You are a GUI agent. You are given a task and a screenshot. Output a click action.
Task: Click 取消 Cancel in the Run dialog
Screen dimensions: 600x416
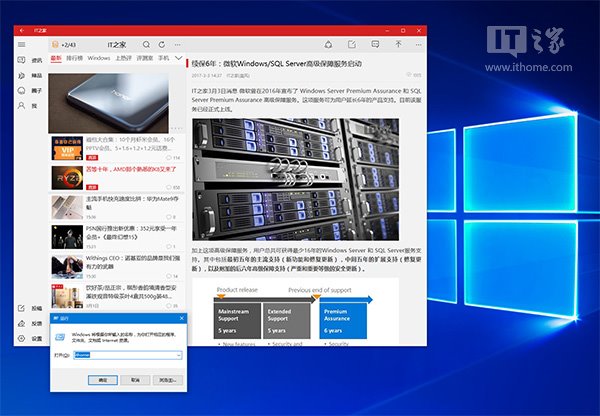pos(135,380)
